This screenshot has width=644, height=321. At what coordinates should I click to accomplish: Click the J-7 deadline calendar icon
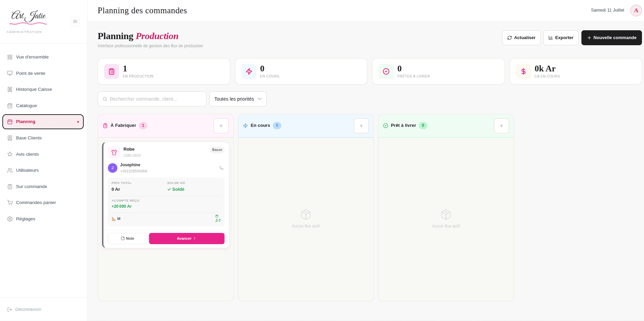point(217,216)
